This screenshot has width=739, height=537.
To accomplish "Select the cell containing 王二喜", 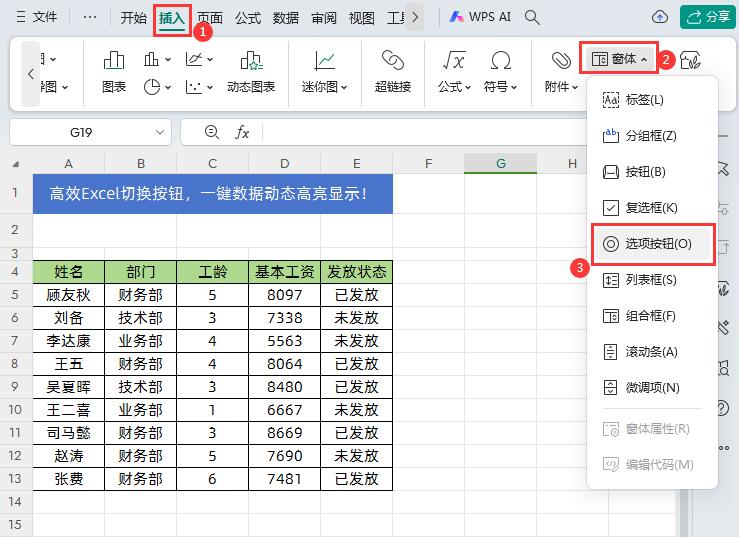I will (69, 410).
